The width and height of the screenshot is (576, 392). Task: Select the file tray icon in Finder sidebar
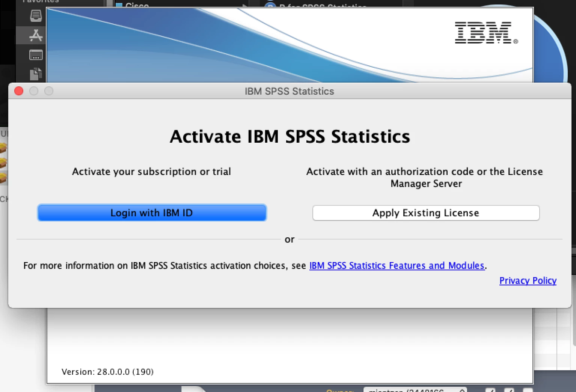36,16
